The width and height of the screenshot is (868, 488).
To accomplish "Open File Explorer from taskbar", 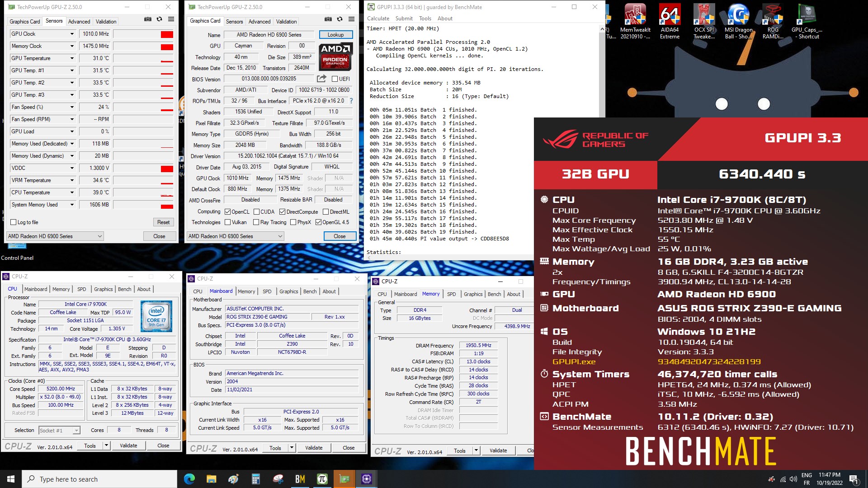I will point(211,479).
